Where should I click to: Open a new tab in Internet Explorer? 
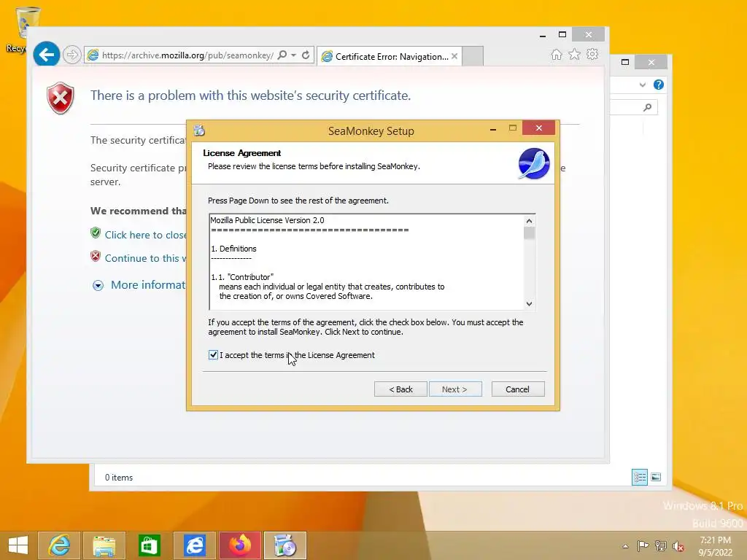[x=473, y=56]
